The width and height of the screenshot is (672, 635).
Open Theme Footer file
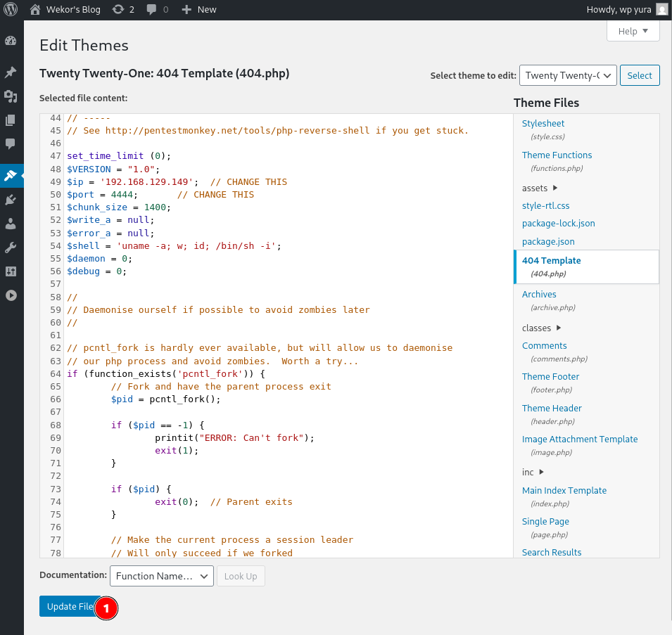coord(550,376)
